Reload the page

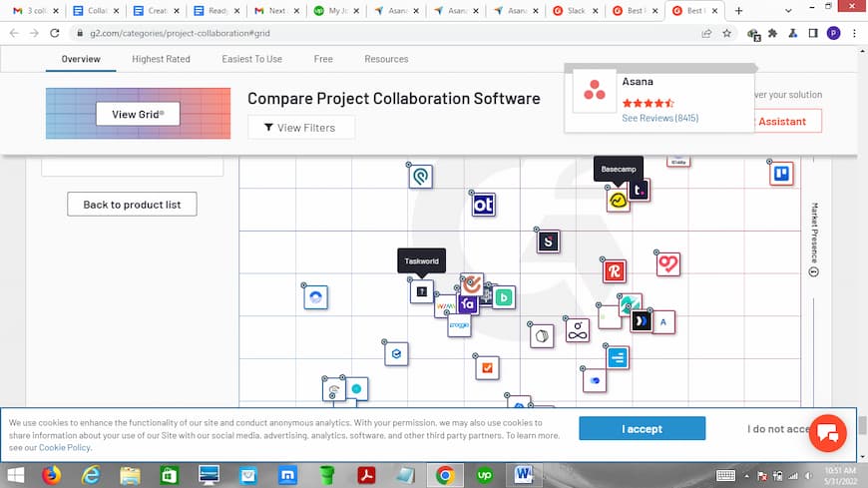[x=54, y=33]
